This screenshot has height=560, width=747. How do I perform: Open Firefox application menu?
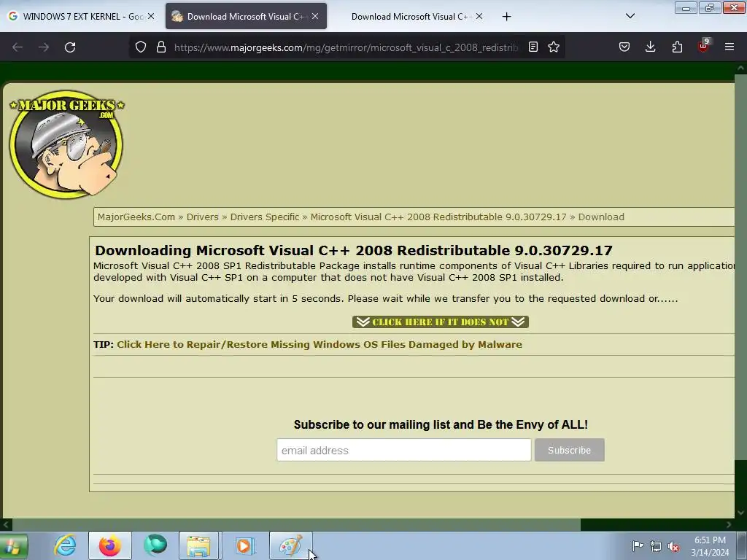729,47
